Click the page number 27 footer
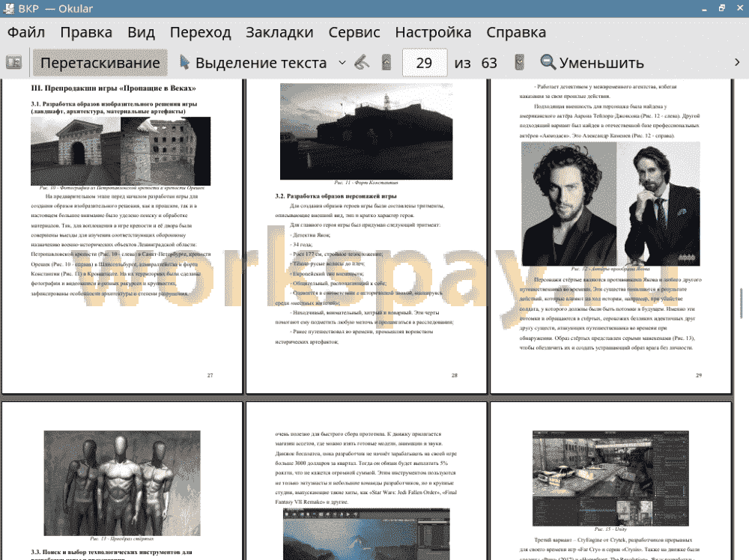The image size is (749, 560). tap(210, 375)
